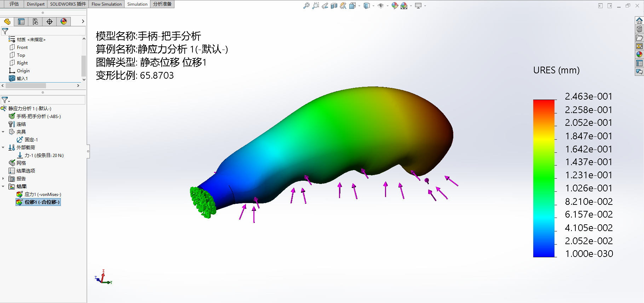Expand the 报告 tree node

(x=3, y=179)
